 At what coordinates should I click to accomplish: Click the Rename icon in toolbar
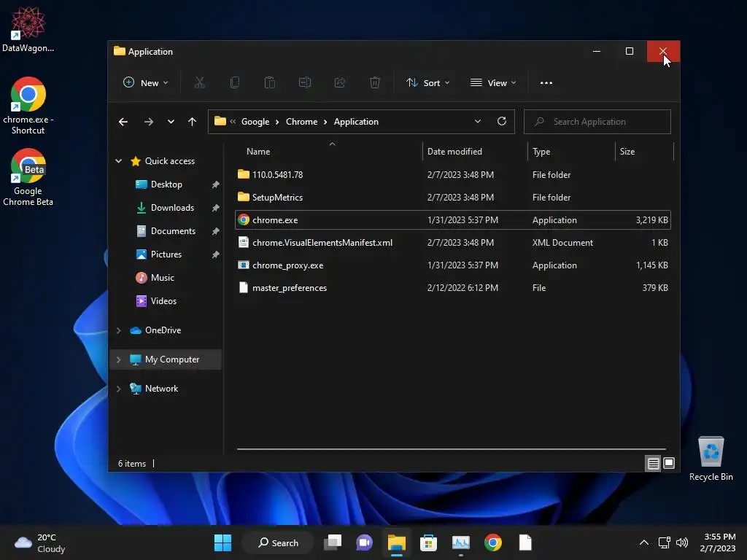(x=305, y=83)
